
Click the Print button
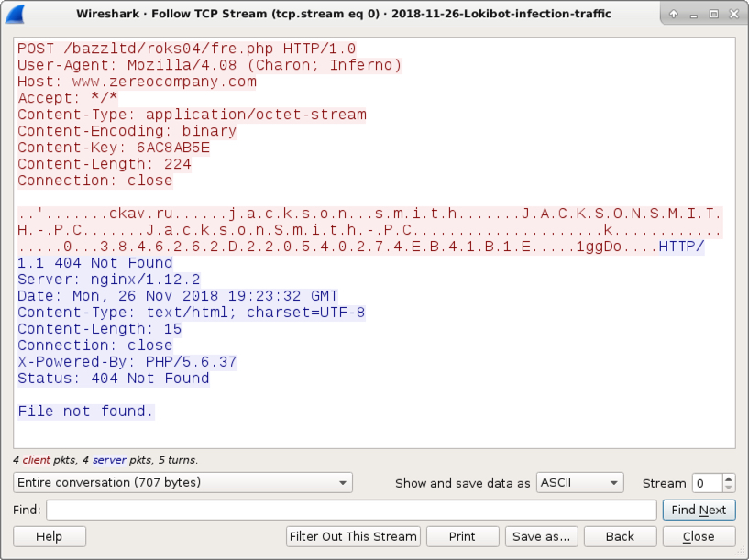tap(462, 536)
